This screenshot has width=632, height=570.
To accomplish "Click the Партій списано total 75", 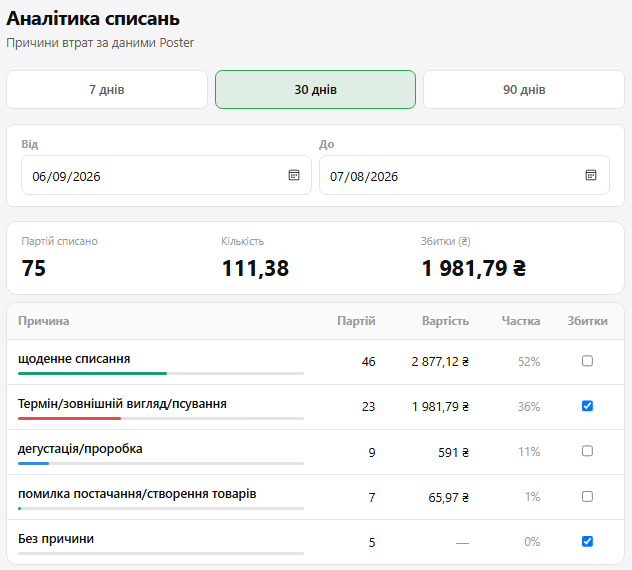I will click(33, 268).
